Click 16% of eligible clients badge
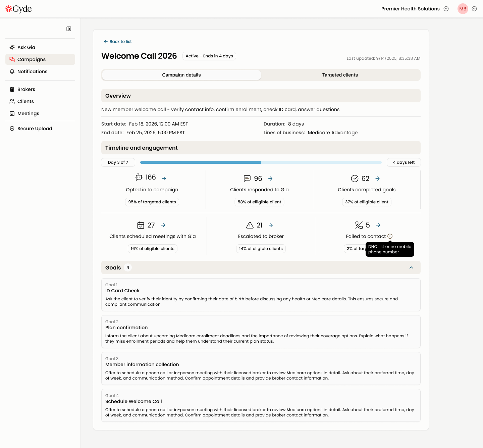 point(153,249)
